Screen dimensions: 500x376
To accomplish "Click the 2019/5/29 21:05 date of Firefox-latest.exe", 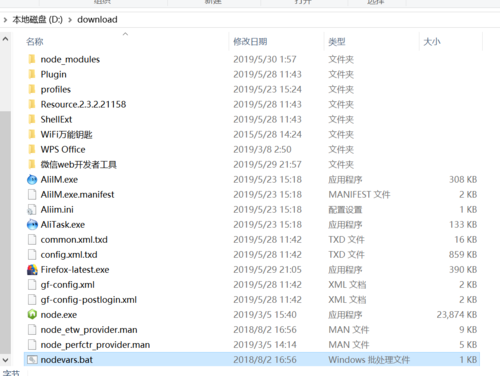I will (x=267, y=269).
